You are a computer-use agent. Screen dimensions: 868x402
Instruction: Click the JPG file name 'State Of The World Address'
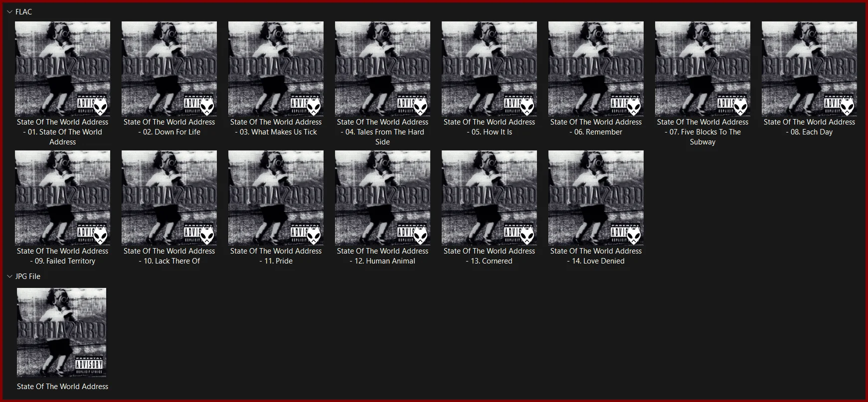[62, 387]
